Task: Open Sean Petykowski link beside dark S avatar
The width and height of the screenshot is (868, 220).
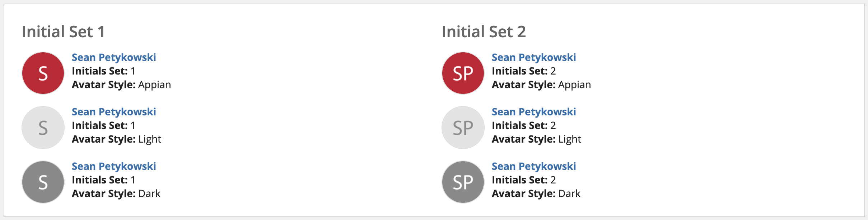Action: point(114,166)
